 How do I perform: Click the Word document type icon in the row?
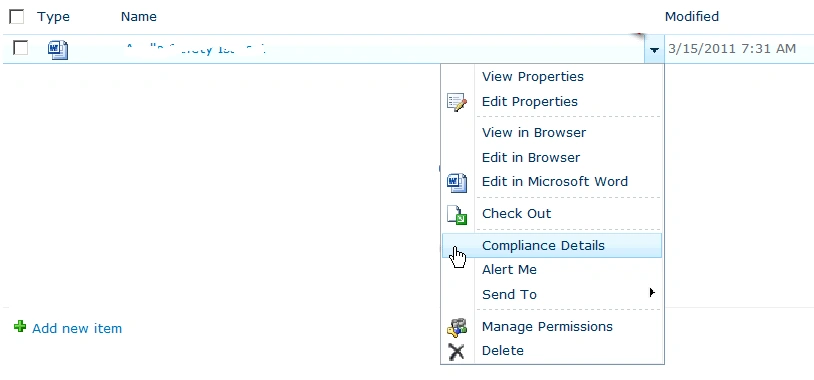pos(58,49)
